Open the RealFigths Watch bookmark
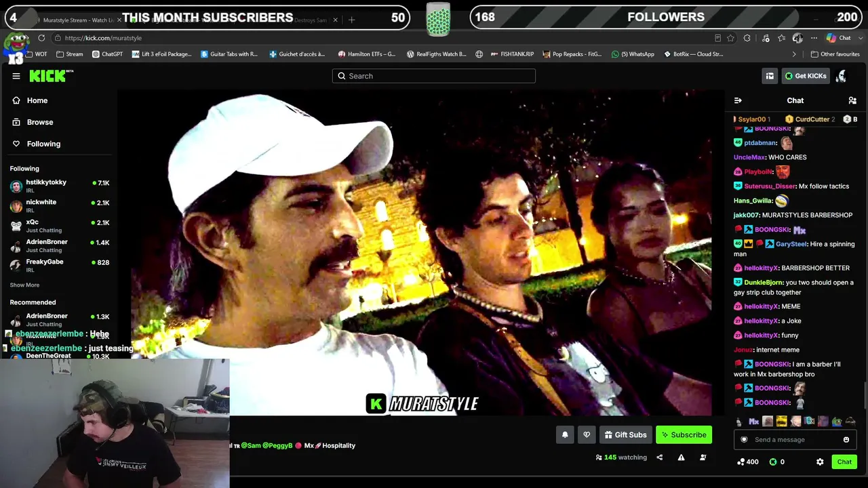The height and width of the screenshot is (488, 868). click(436, 54)
